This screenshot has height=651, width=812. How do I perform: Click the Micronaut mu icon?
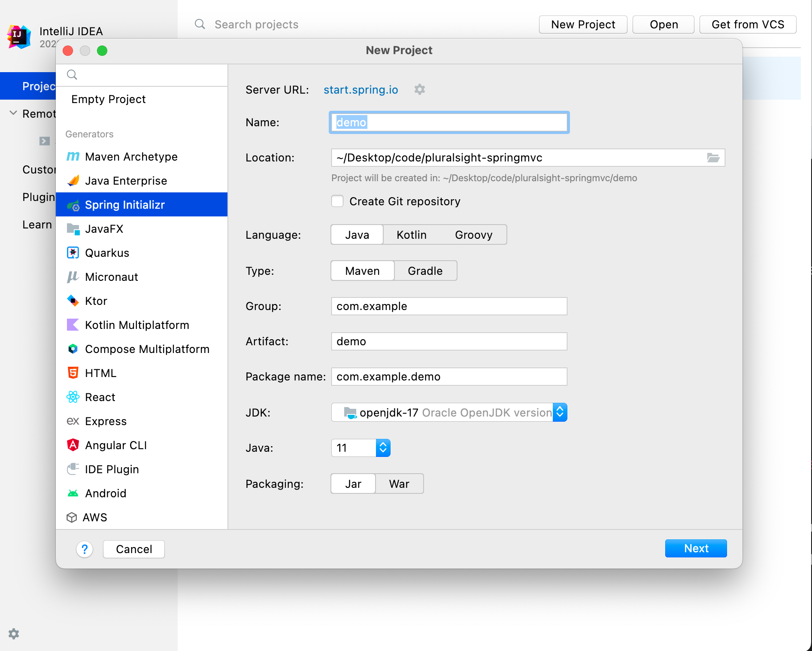tap(73, 277)
